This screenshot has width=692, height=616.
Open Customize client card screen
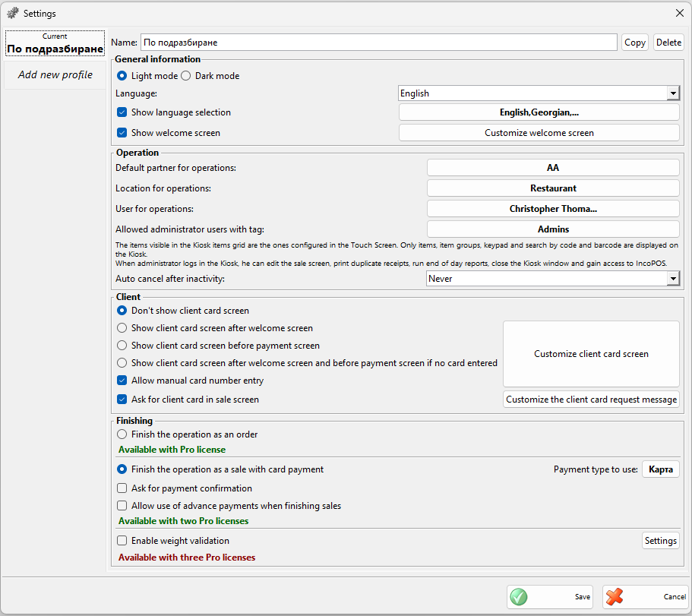[590, 354]
